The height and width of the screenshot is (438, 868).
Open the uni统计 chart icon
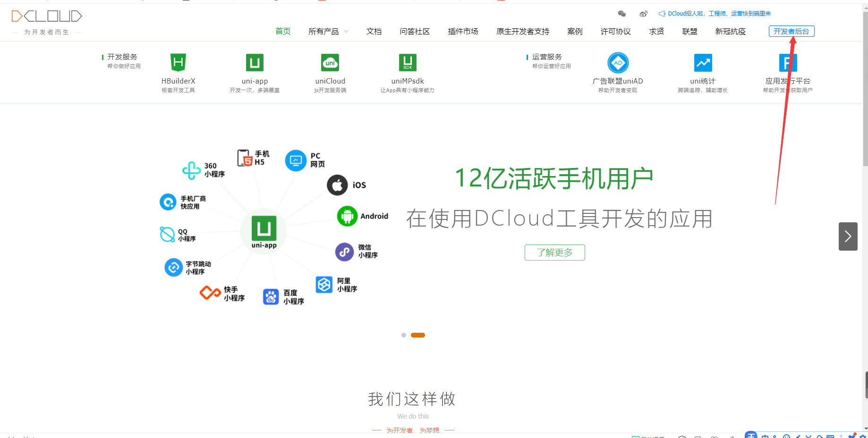703,62
